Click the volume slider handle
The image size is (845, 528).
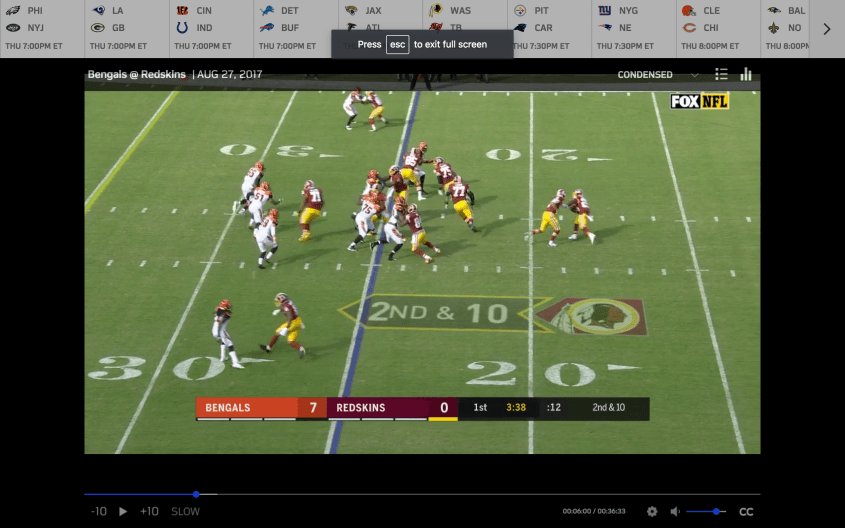[x=717, y=511]
